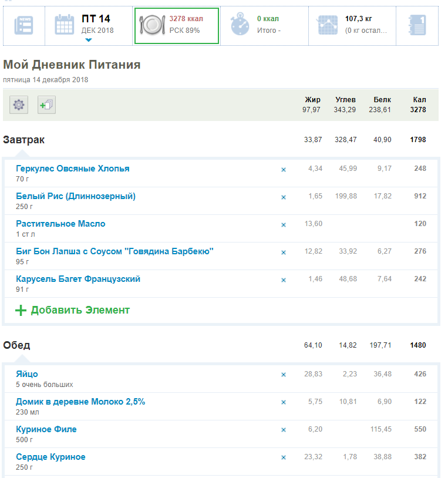Remove Геркулес Овсяные Хлопья entry
Viewport: 448px width, 478px height.
284,170
